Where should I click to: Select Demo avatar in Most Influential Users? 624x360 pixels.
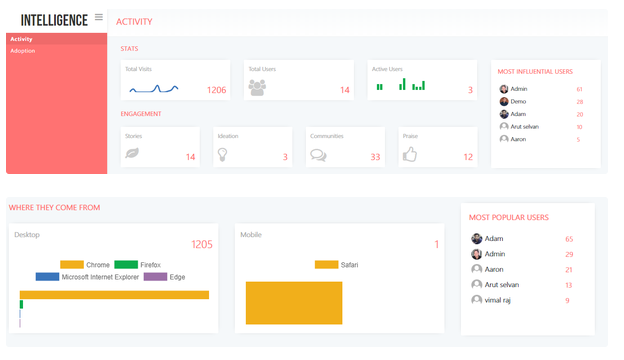504,101
